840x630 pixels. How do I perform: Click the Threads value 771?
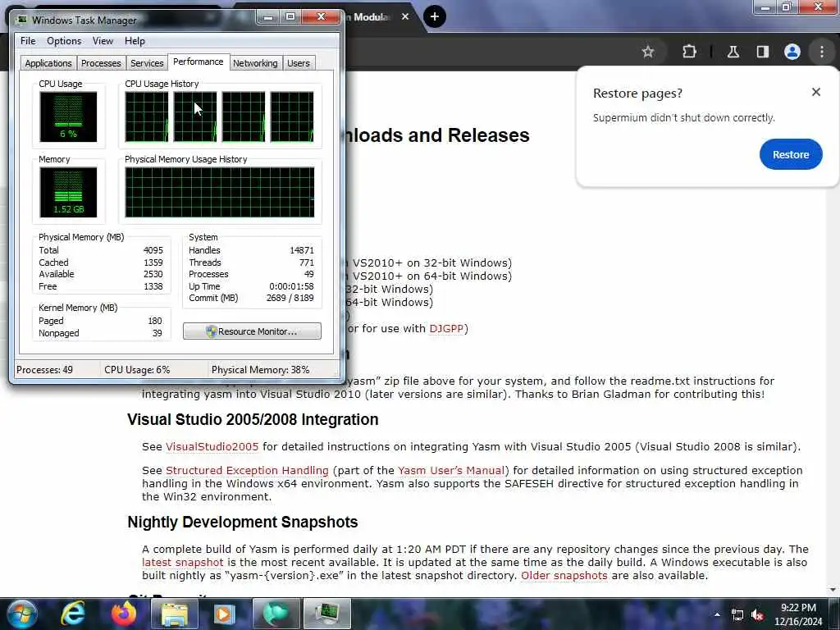click(307, 262)
